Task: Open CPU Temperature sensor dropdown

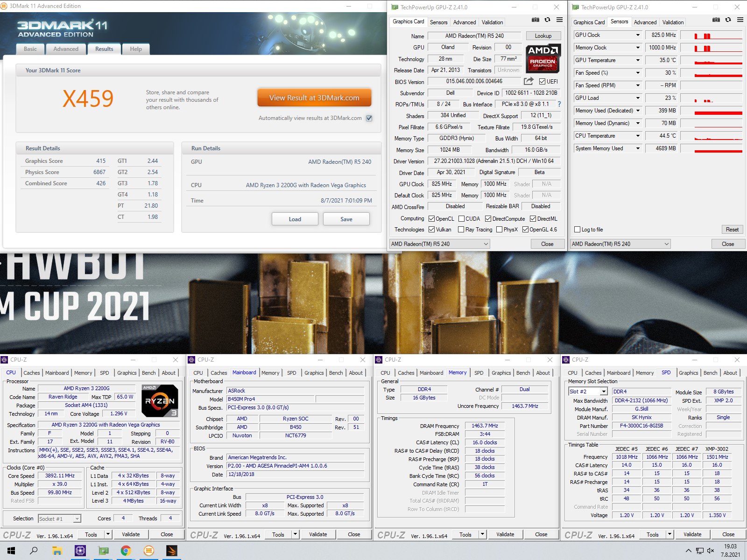Action: pos(638,136)
